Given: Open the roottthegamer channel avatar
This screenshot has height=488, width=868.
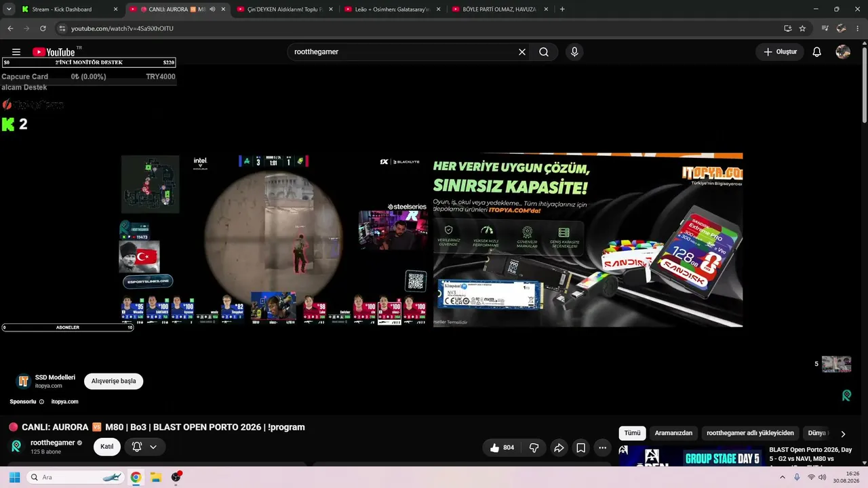Looking at the screenshot, I should tap(16, 446).
